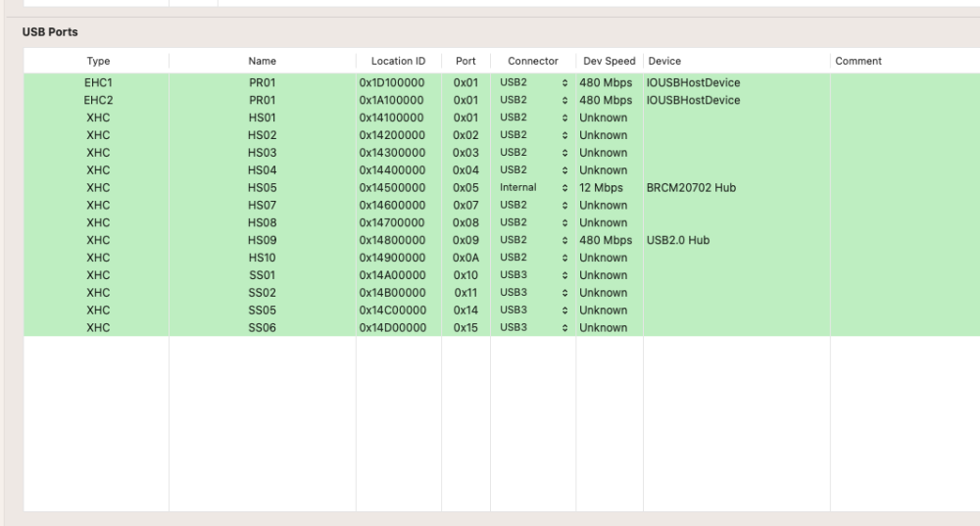Open Connector dropdown for HS08 port
The image size is (980, 526).
tap(533, 222)
